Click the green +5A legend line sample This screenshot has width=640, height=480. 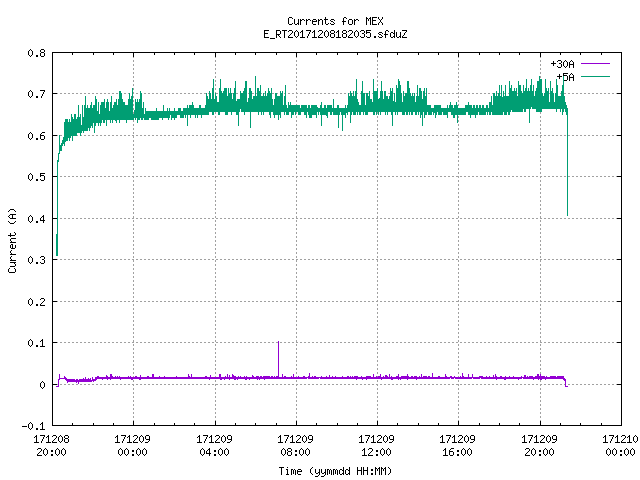595,76
